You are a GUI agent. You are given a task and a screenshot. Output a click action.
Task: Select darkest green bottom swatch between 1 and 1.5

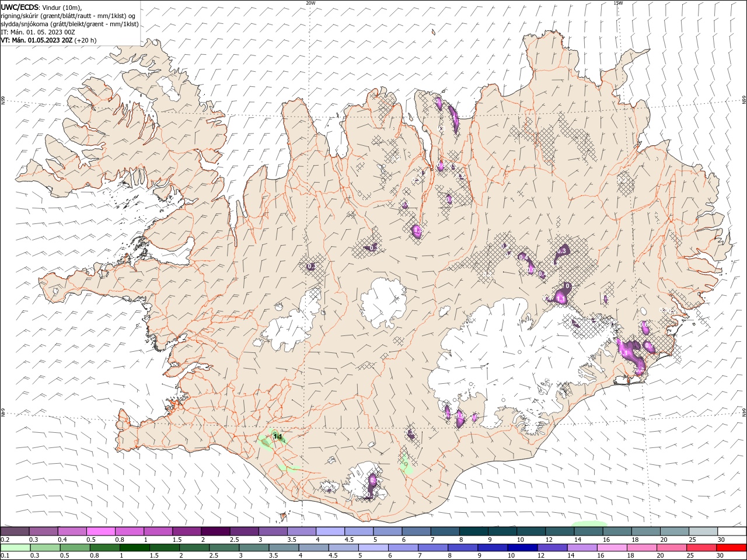pyautogui.click(x=135, y=548)
